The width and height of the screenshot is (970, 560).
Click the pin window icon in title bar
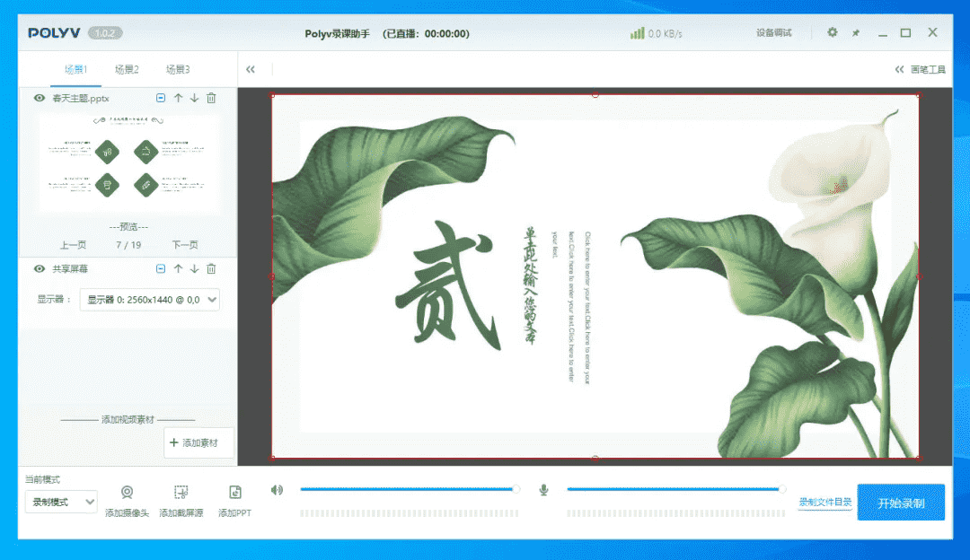tap(856, 33)
